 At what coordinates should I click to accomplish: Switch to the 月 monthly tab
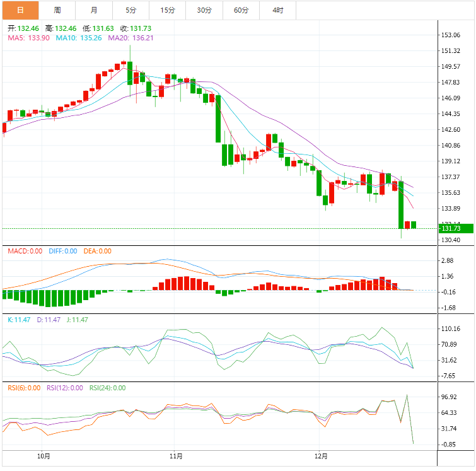click(x=94, y=10)
